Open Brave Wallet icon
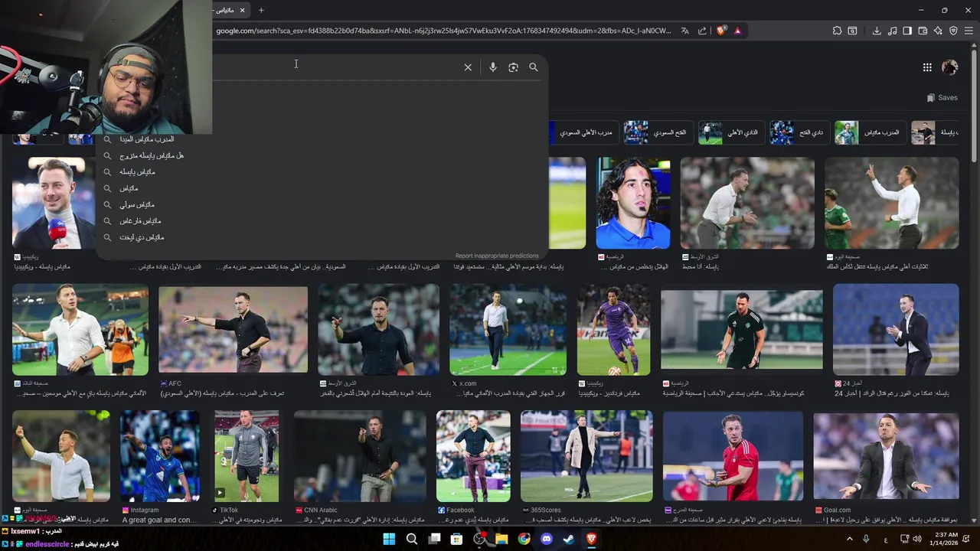The image size is (980, 551). [x=923, y=31]
